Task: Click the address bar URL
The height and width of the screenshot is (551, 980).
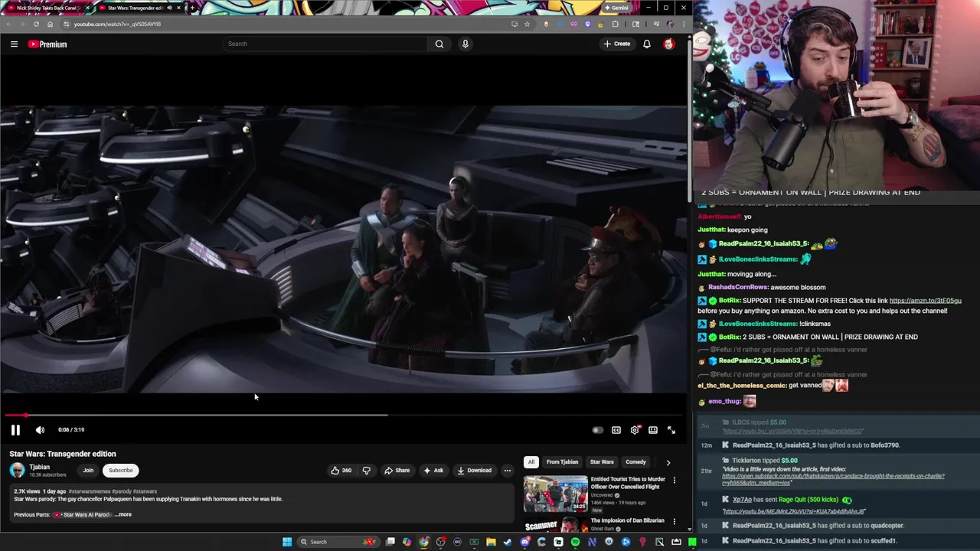Action: coord(117,24)
